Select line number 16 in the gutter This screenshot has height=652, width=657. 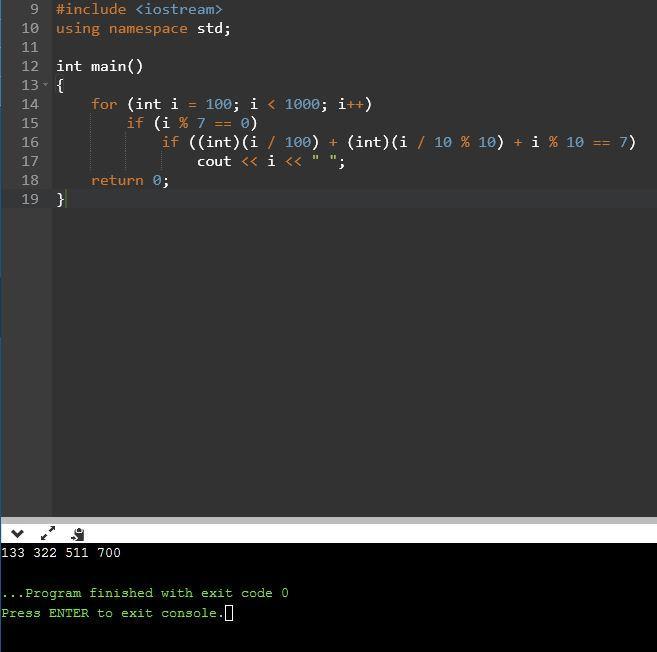[30, 142]
